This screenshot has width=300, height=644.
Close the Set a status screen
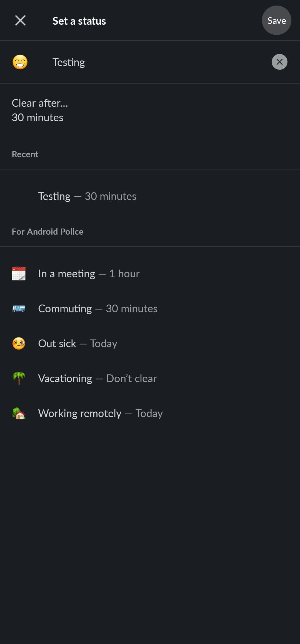click(x=20, y=20)
